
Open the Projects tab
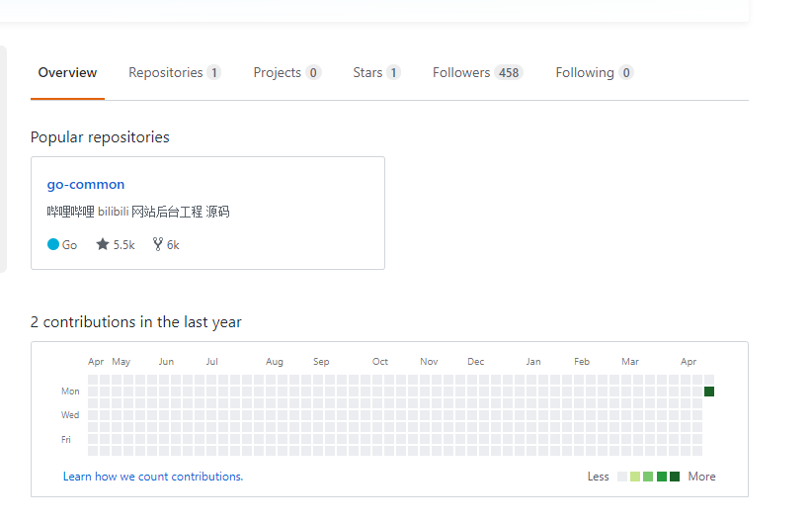(277, 72)
